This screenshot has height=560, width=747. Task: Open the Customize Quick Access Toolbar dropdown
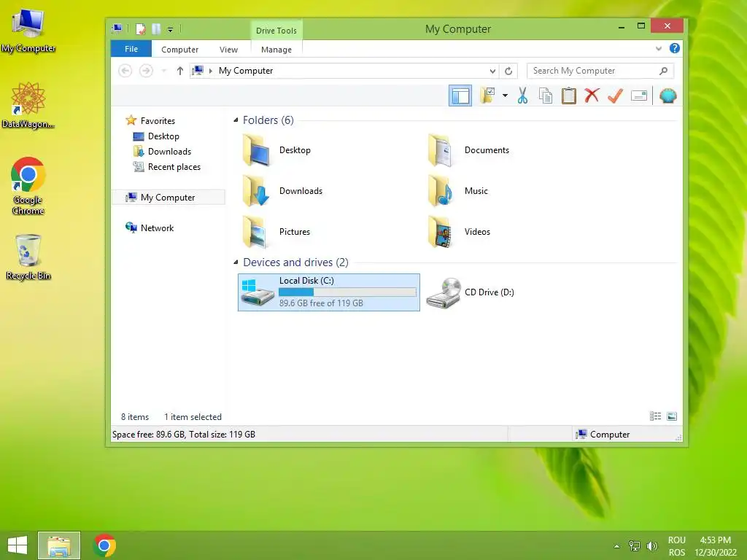coord(170,29)
